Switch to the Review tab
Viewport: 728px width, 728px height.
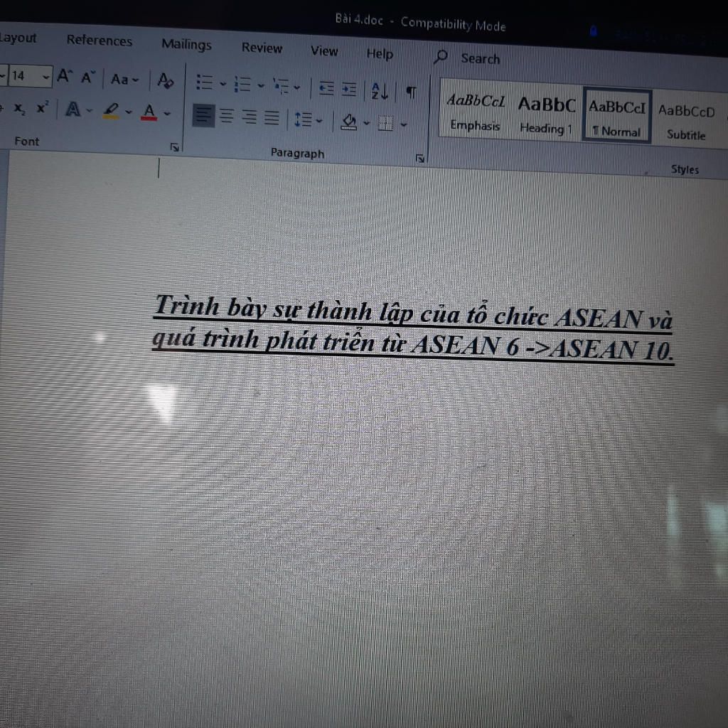(262, 48)
